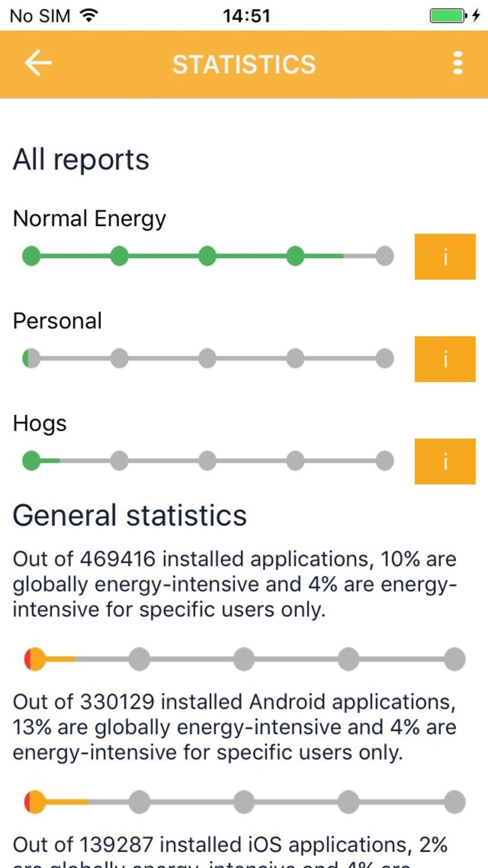This screenshot has height=868, width=488.
Task: Click the Android applications percentage bar
Action: [244, 802]
